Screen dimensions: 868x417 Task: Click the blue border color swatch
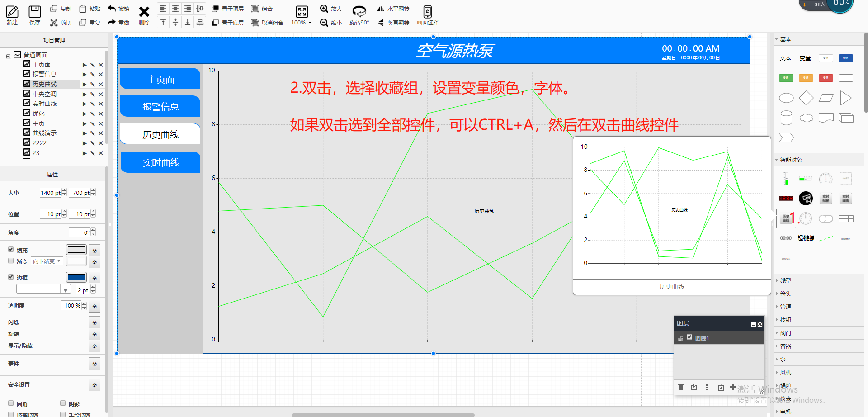(76, 277)
